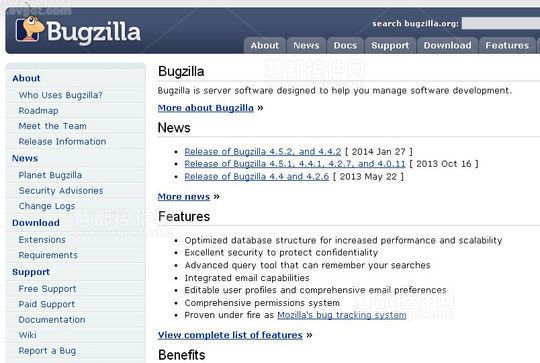Browse Extensions sidebar link

42,240
